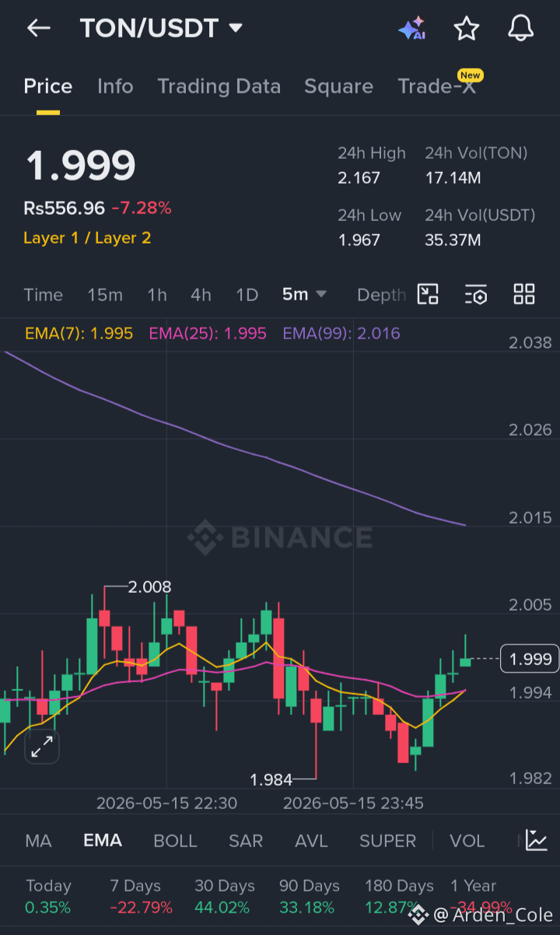Select the 4h interval

click(x=201, y=295)
